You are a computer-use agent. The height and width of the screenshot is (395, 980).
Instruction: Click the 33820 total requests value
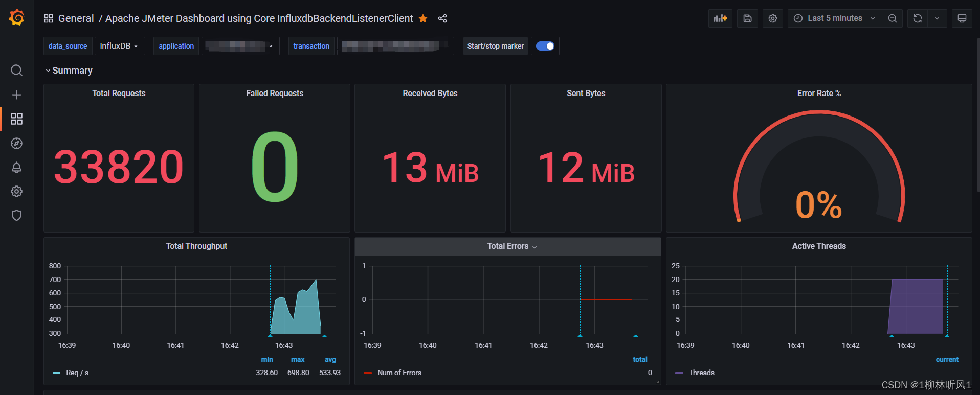pos(119,167)
